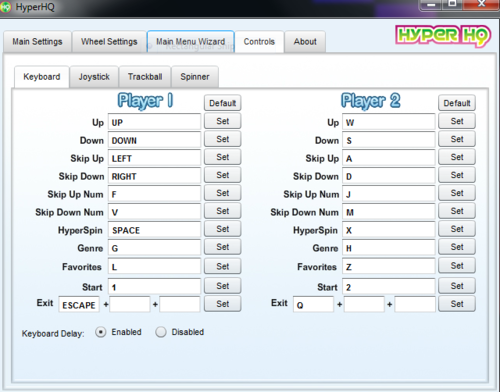The width and height of the screenshot is (500, 392).
Task: Set the Player 1 HyperSpin key
Action: point(222,229)
